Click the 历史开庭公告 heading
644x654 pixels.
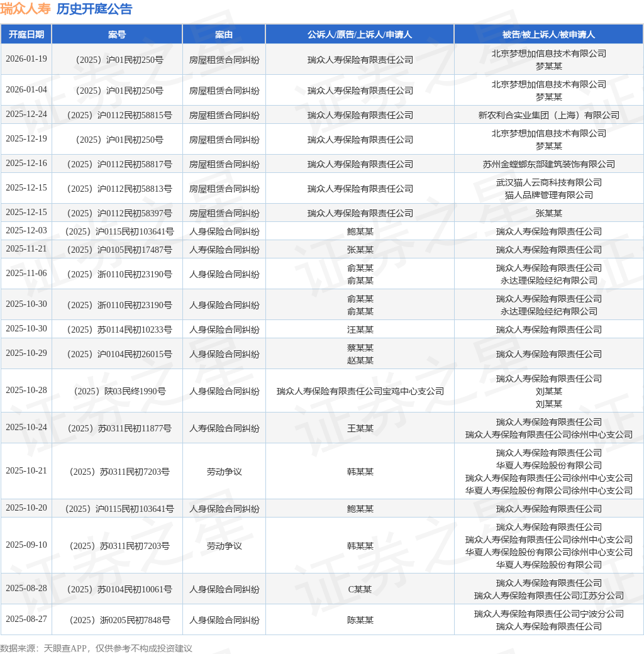pyautogui.click(x=94, y=9)
